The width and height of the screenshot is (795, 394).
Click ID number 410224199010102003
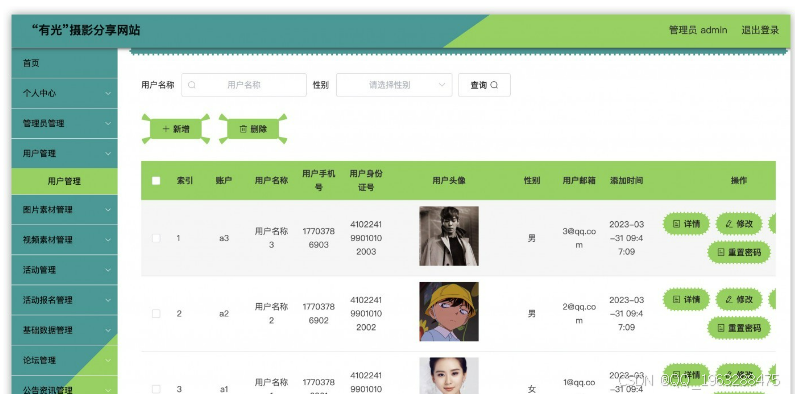coord(366,238)
